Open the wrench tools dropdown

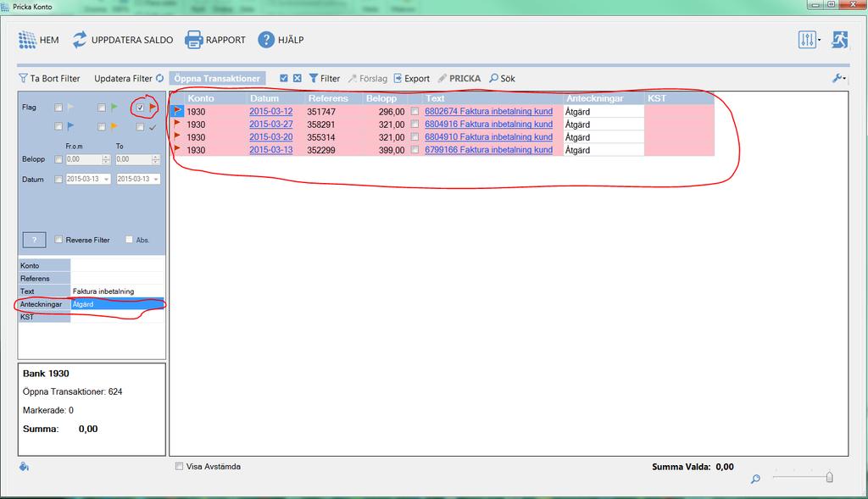coord(838,79)
